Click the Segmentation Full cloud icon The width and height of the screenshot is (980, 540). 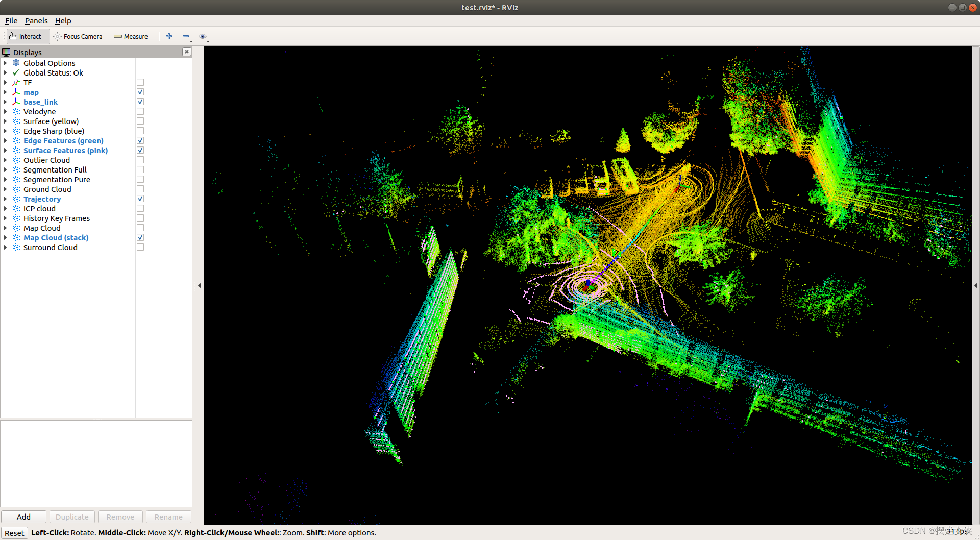pos(16,169)
